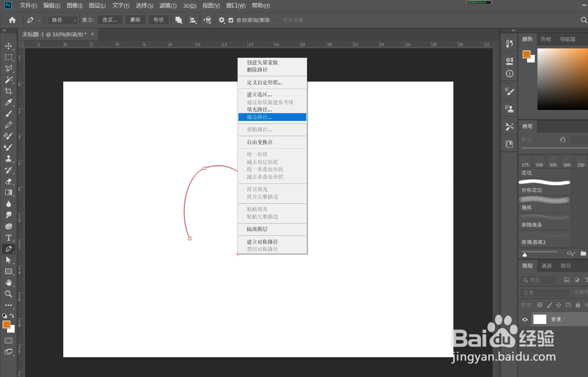Click the Home icon in options bar
The image size is (588, 377).
pos(12,20)
